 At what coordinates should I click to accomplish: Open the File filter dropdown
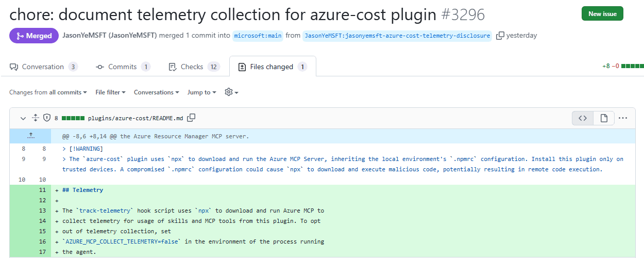(x=111, y=92)
